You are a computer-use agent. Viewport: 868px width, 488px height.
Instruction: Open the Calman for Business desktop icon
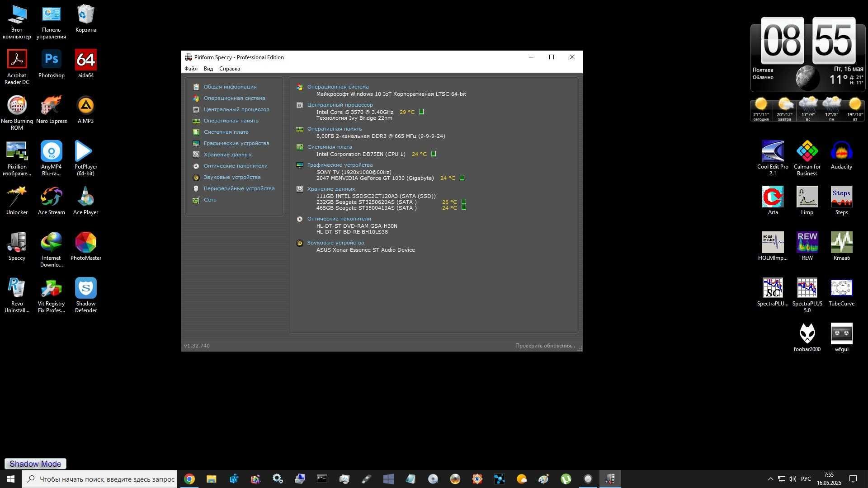pyautogui.click(x=807, y=158)
